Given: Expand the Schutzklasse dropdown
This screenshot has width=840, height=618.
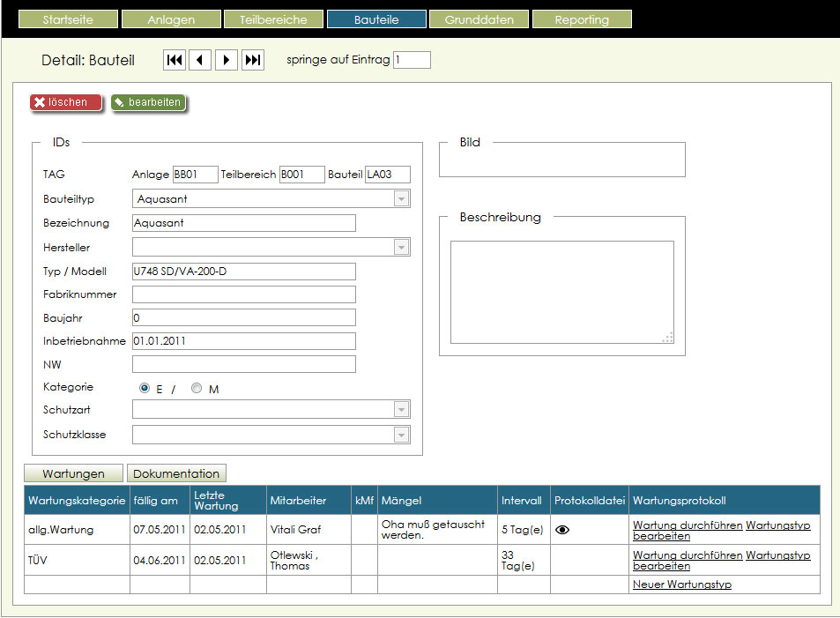Looking at the screenshot, I should (402, 435).
